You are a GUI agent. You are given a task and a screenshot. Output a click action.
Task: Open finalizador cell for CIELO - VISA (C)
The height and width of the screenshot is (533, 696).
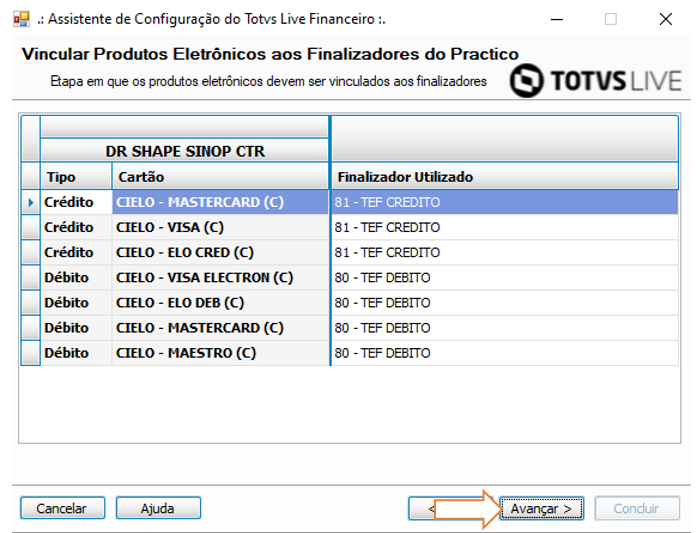505,227
